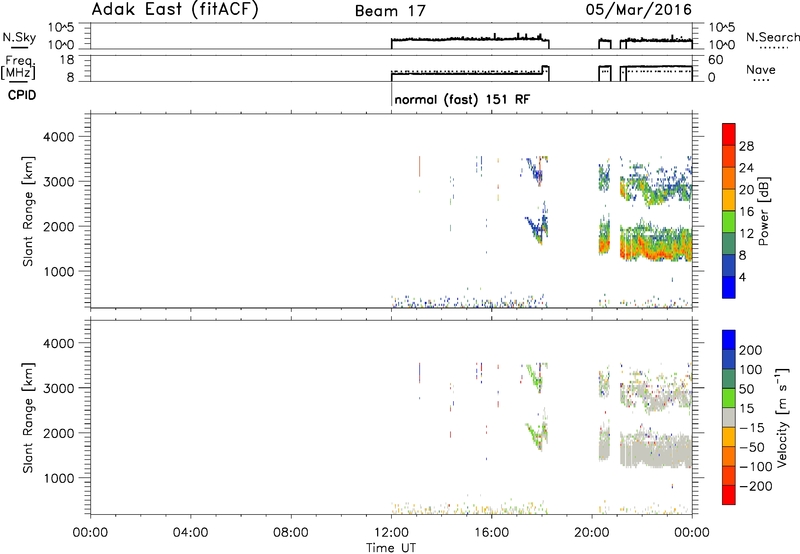Click the '04:00' time tick label

pyautogui.click(x=191, y=533)
